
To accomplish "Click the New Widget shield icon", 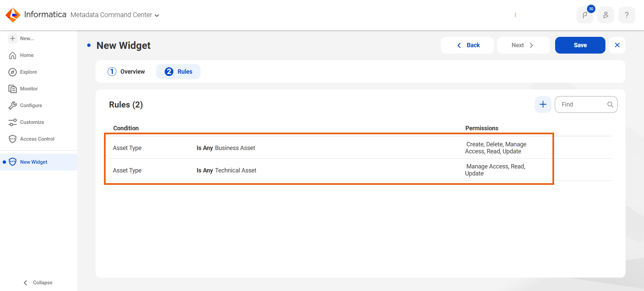I will 12,162.
